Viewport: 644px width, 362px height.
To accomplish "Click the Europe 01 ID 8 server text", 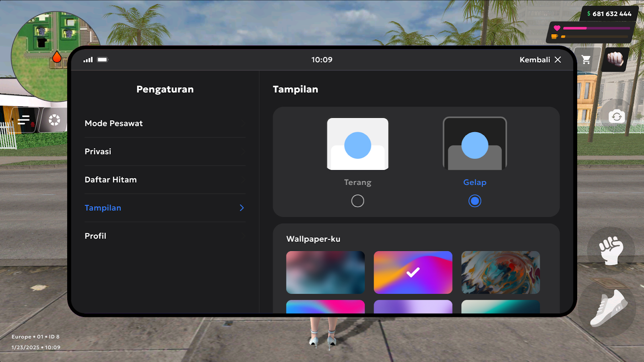I will (x=35, y=337).
